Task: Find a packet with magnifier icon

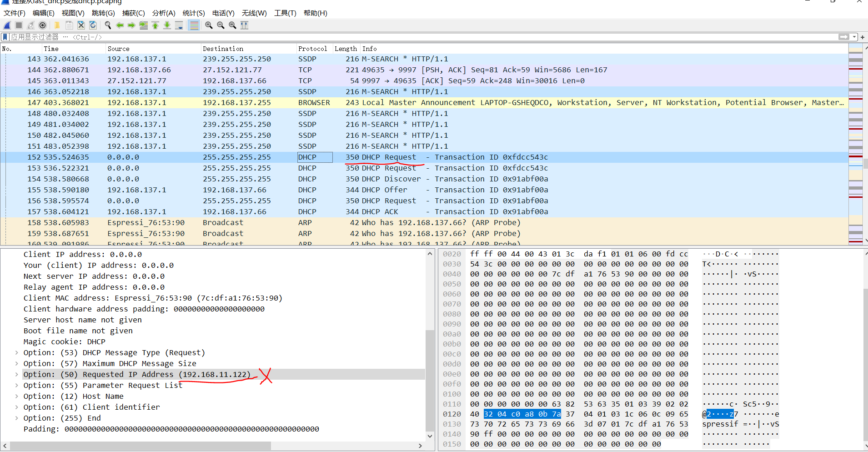Action: (108, 25)
